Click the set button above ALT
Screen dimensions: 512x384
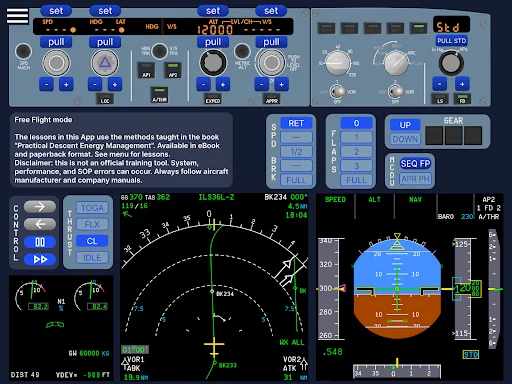(213, 11)
